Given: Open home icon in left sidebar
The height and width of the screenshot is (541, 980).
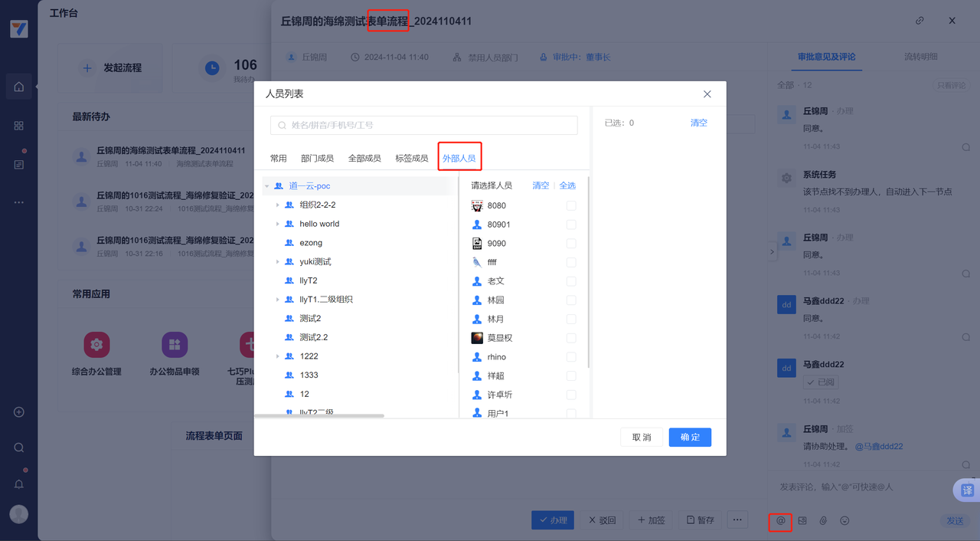Looking at the screenshot, I should pos(19,87).
